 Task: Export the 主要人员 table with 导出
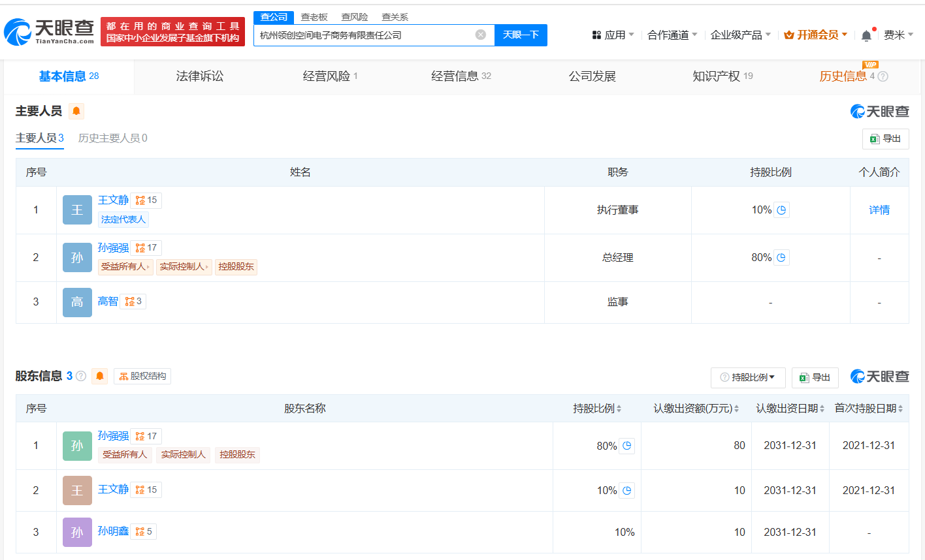[885, 139]
